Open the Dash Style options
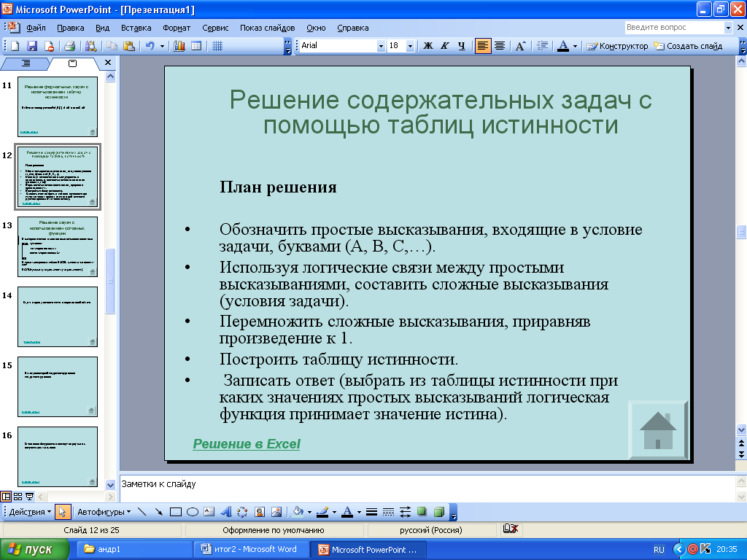Image resolution: width=747 pixels, height=560 pixels. (x=388, y=512)
